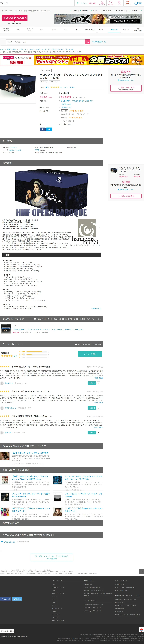144x644 pixels.
Task: Click HMV宅配買取 box button
Action: click(52, 557)
